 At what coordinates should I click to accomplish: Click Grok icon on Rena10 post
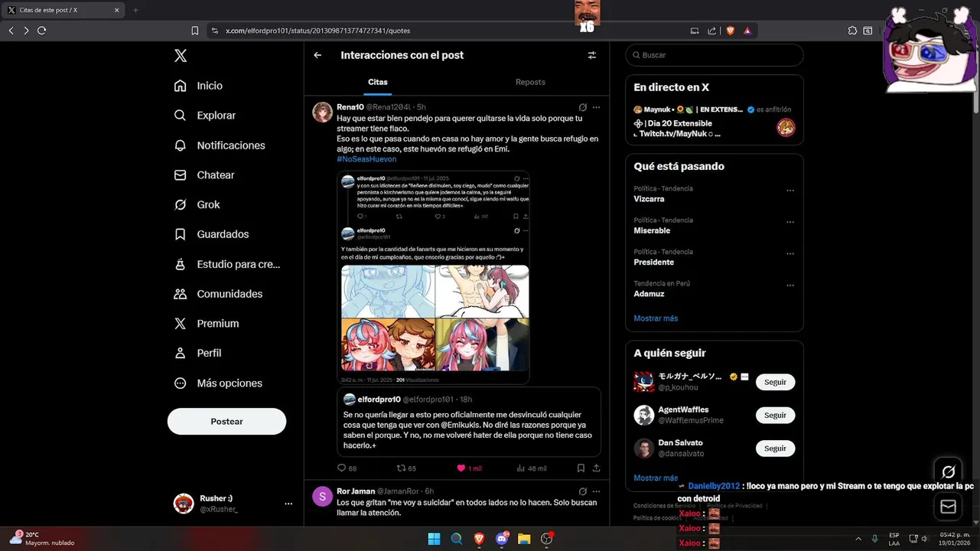583,107
